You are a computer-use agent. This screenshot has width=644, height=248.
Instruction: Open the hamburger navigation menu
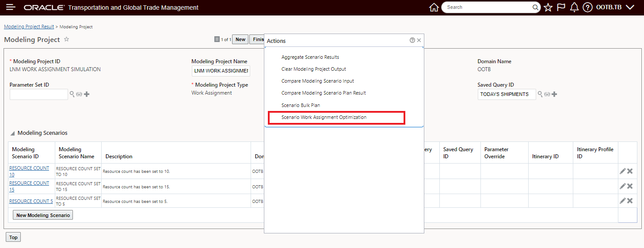pyautogui.click(x=11, y=8)
